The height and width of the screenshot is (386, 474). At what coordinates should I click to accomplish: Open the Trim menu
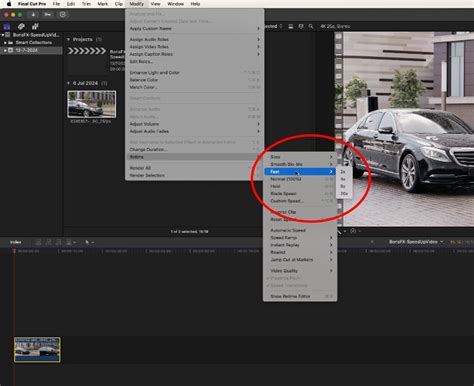click(86, 4)
